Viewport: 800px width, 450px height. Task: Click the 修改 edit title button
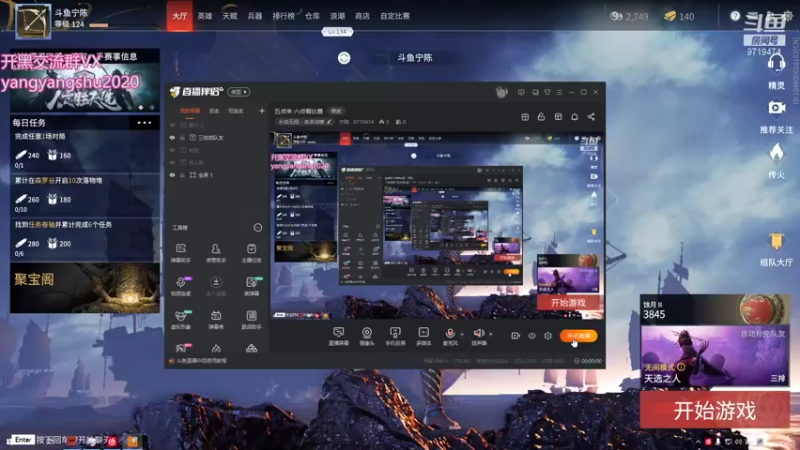point(336,111)
